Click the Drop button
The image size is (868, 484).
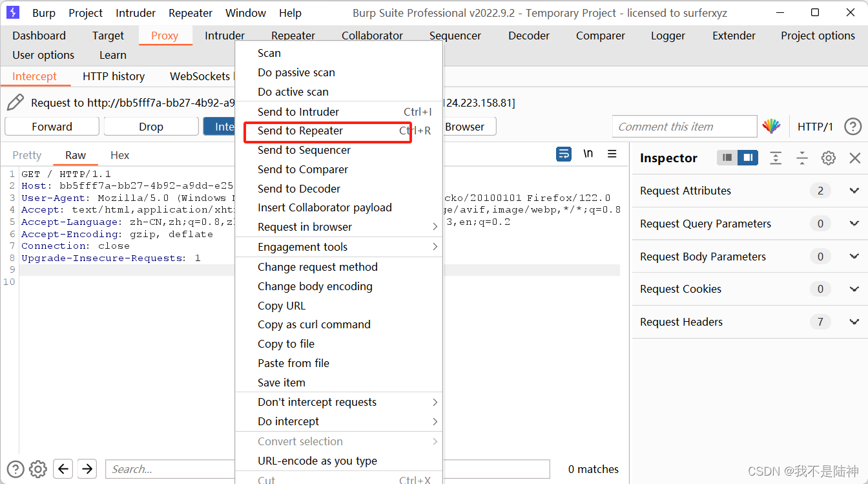151,127
